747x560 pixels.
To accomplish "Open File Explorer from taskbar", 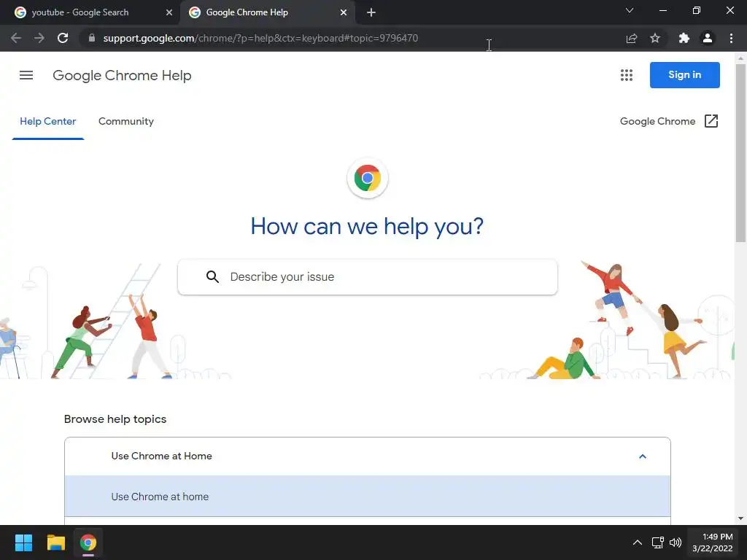I will click(55, 542).
